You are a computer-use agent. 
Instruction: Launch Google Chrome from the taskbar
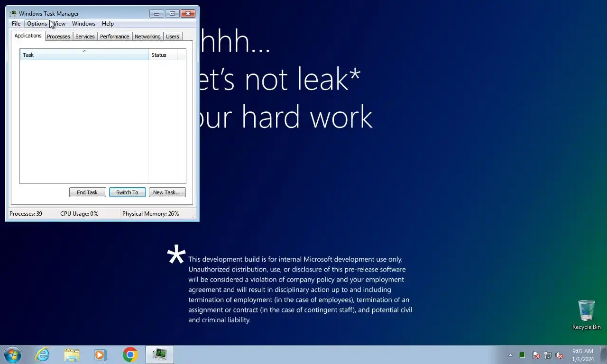coord(130,355)
